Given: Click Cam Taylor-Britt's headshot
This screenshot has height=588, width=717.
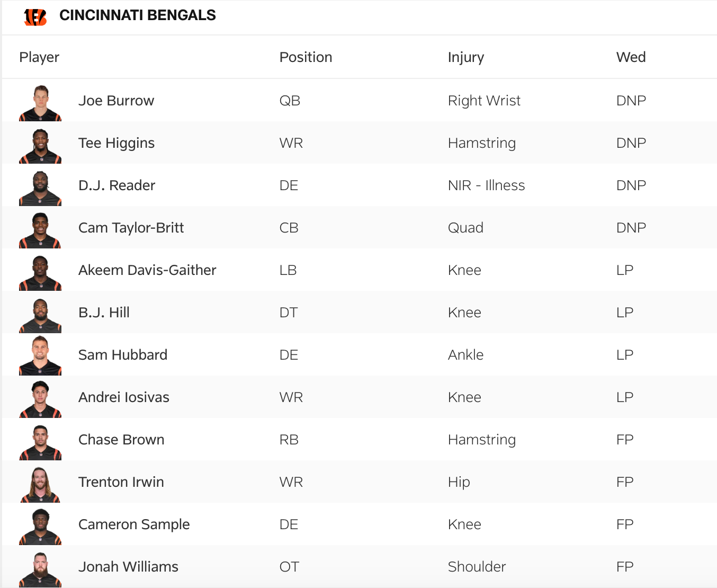Looking at the screenshot, I should 40,230.
